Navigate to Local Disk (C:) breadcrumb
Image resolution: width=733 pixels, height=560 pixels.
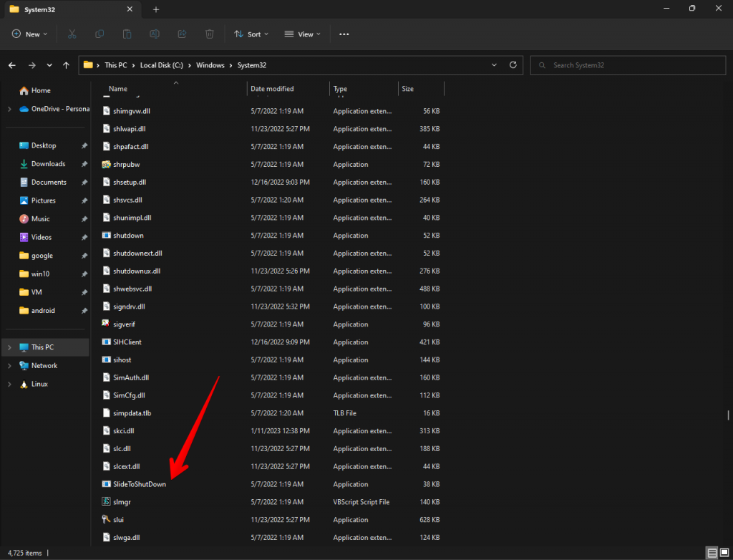[x=162, y=65]
